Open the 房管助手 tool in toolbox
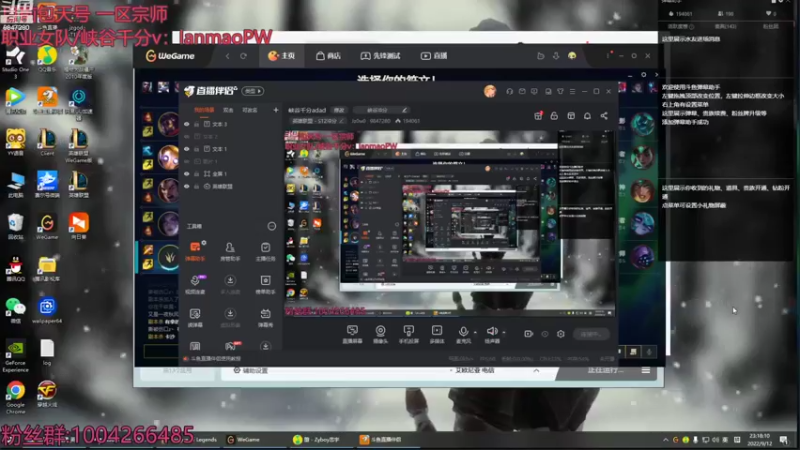This screenshot has height=450, width=800. point(230,251)
